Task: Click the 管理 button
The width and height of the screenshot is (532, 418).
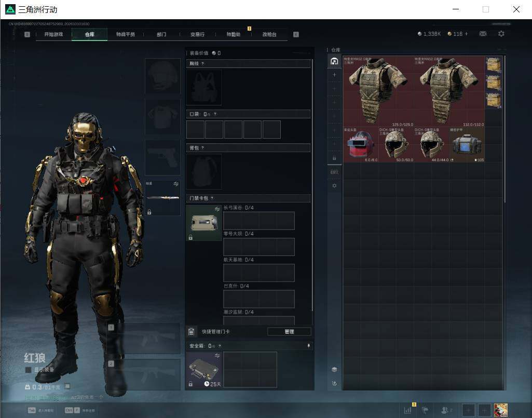Action: tap(289, 332)
